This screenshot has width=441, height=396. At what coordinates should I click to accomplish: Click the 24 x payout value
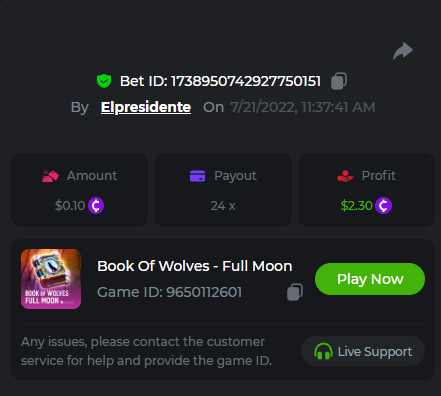tap(223, 206)
